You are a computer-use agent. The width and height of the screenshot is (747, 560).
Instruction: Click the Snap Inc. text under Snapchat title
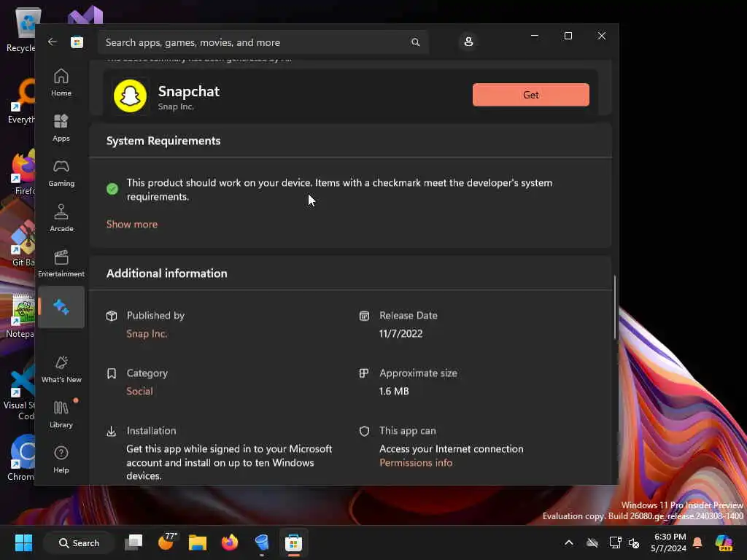coord(176,106)
